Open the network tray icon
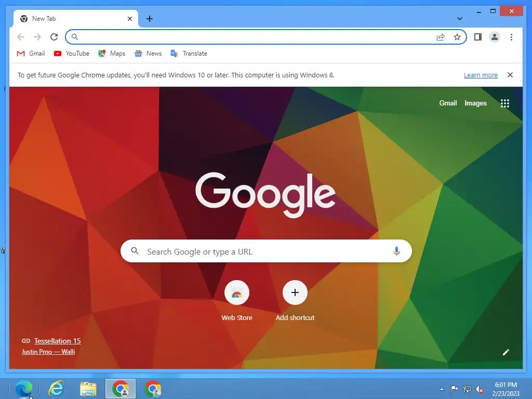Image resolution: width=532 pixels, height=399 pixels. click(x=467, y=389)
